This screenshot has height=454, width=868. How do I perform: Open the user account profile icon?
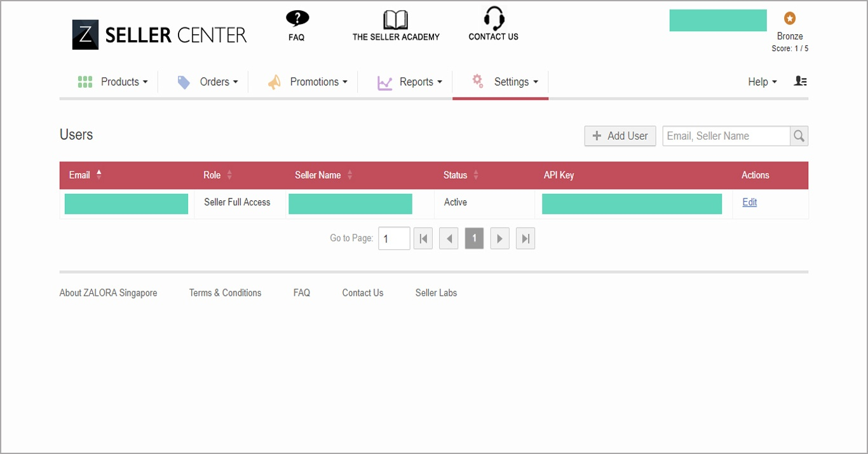click(801, 81)
